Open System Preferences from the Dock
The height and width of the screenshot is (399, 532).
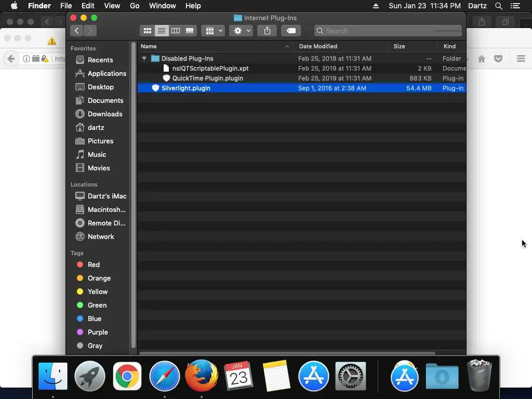pyautogui.click(x=351, y=376)
